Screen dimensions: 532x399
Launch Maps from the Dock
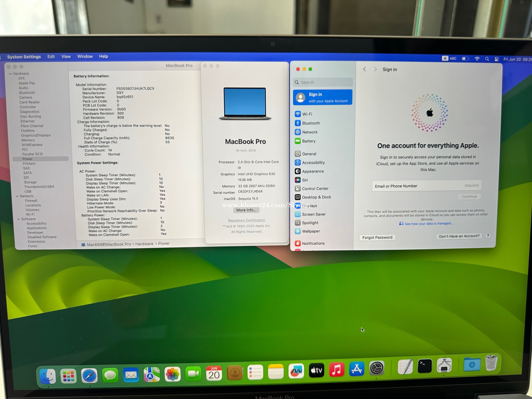[152, 374]
